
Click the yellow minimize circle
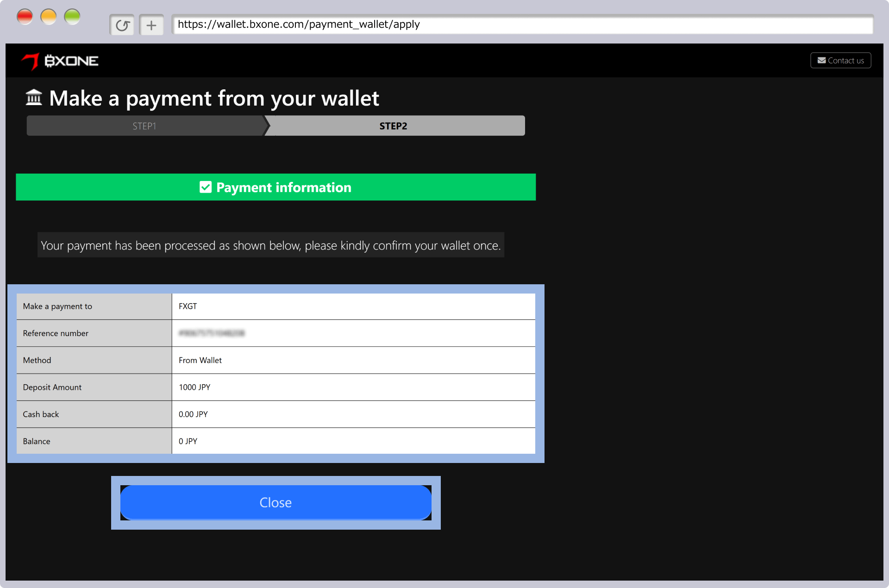[49, 17]
